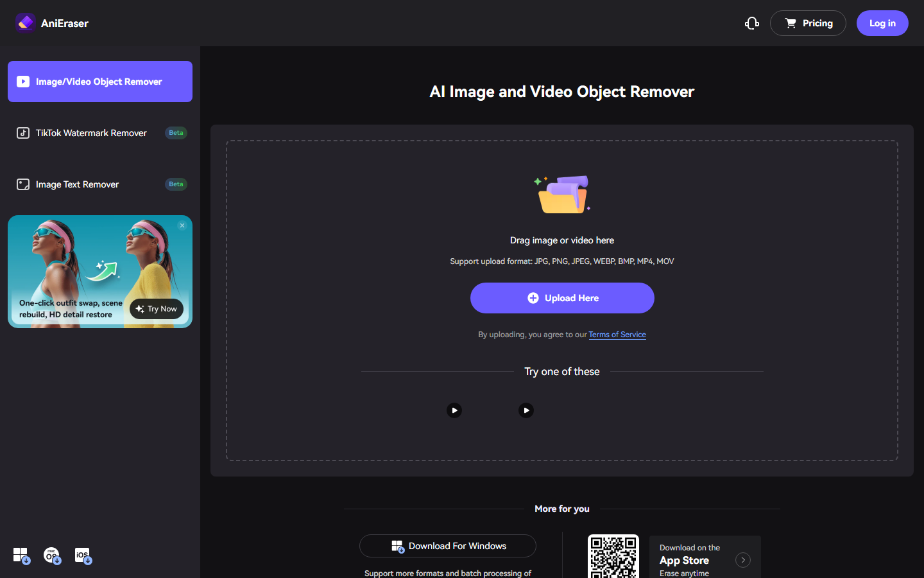
Task: Click the folder upload illustration icon
Action: pos(562,194)
